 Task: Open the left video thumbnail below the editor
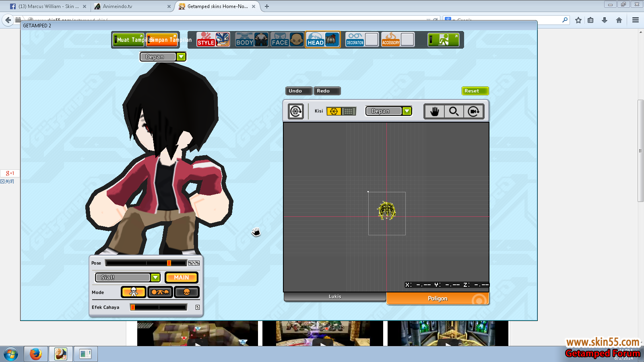[x=197, y=333]
